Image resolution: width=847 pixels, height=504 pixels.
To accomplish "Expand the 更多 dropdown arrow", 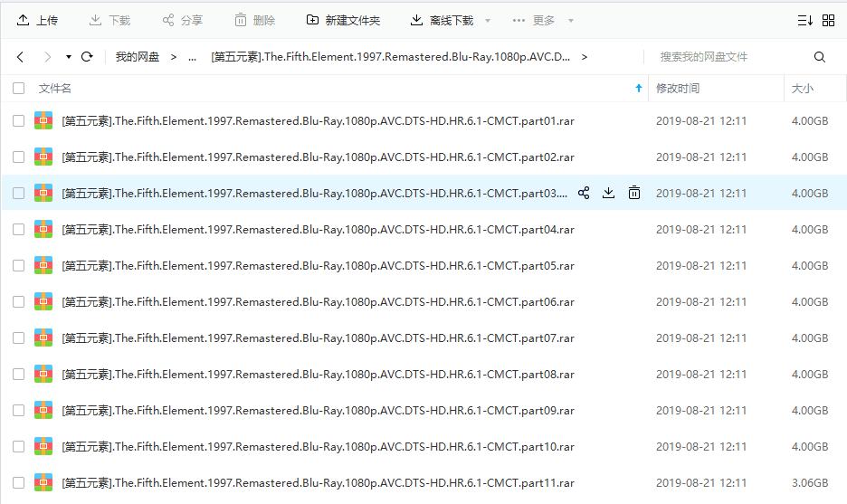I will [x=571, y=21].
